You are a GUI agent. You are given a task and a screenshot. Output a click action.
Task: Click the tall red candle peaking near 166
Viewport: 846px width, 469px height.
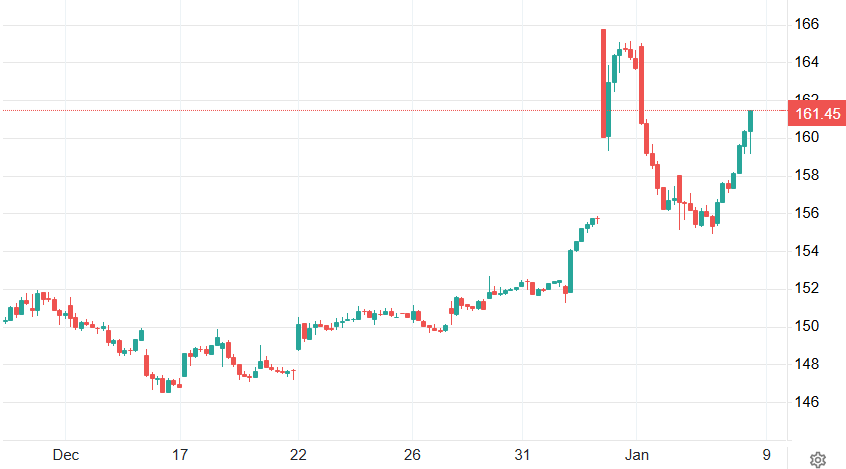604,84
